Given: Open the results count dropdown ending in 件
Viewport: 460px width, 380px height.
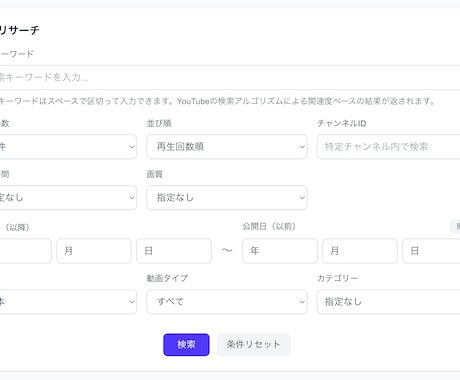Looking at the screenshot, I should pos(68,147).
